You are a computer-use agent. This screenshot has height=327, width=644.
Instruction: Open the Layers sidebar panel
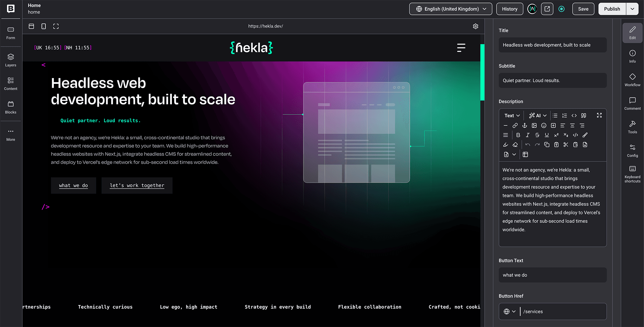point(11,60)
